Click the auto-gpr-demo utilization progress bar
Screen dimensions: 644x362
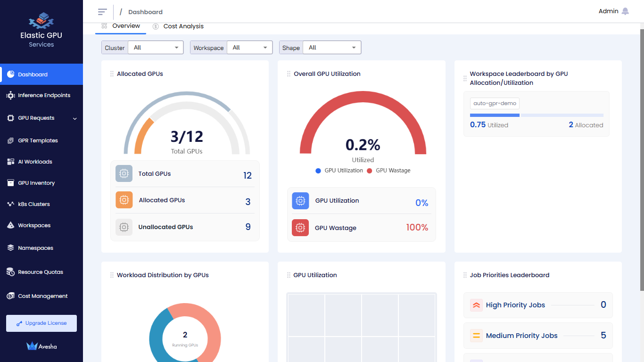click(x=537, y=115)
